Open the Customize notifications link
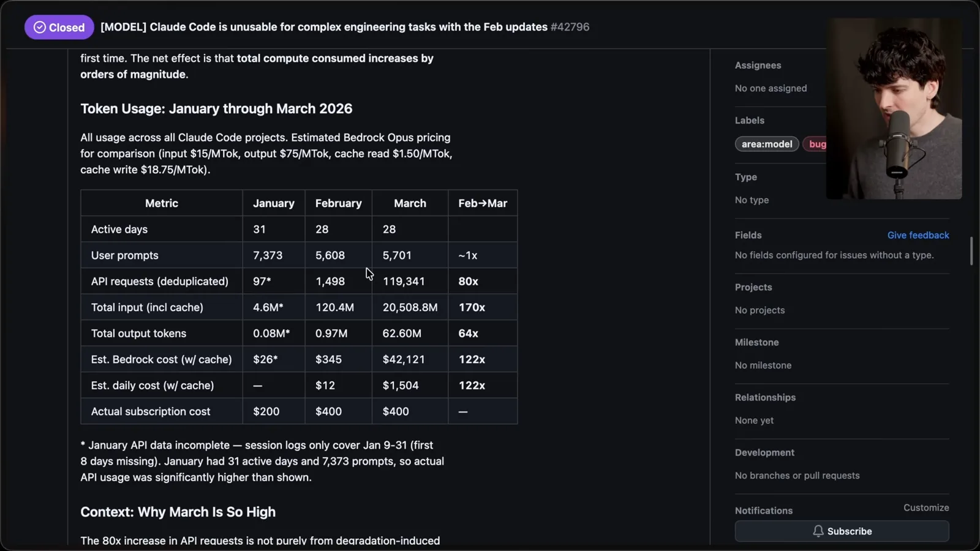Image resolution: width=980 pixels, height=551 pixels. tap(926, 508)
